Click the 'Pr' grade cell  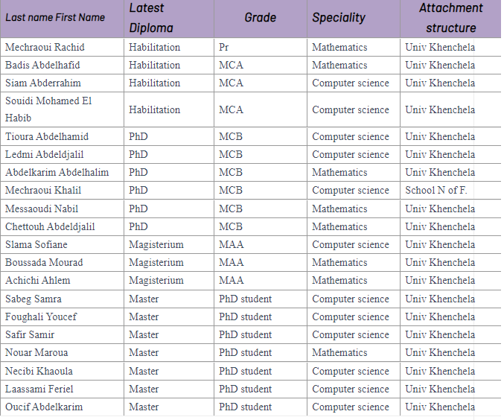point(224,47)
